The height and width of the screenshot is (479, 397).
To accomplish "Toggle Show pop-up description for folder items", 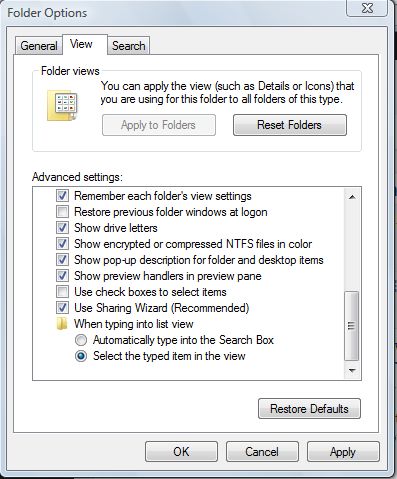I will [62, 260].
